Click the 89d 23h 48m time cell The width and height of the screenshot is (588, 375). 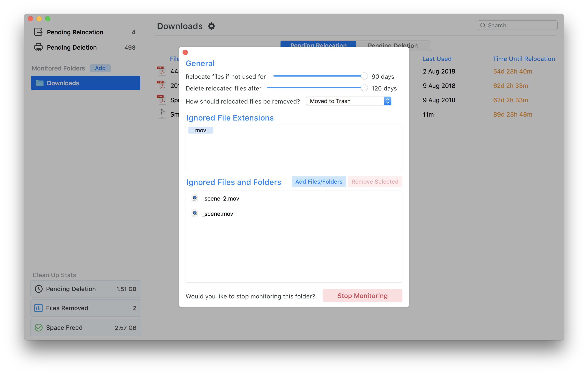tap(513, 114)
